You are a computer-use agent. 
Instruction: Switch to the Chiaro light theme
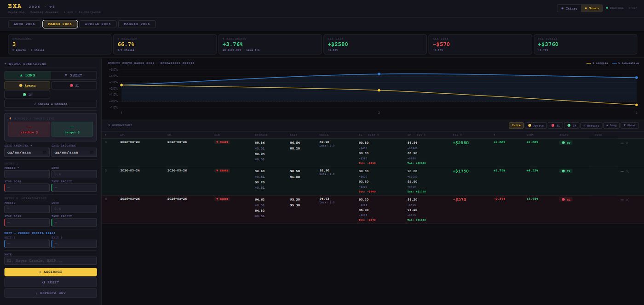coord(569,8)
